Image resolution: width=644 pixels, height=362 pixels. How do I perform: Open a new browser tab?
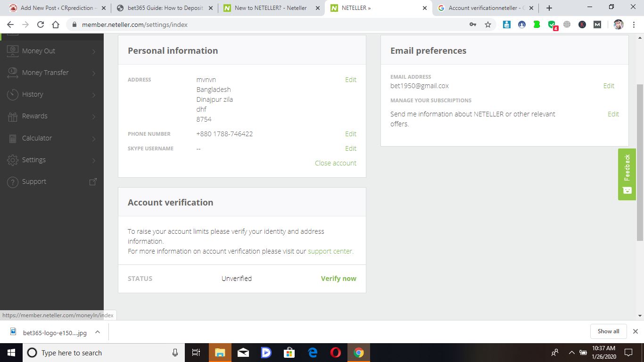[549, 8]
